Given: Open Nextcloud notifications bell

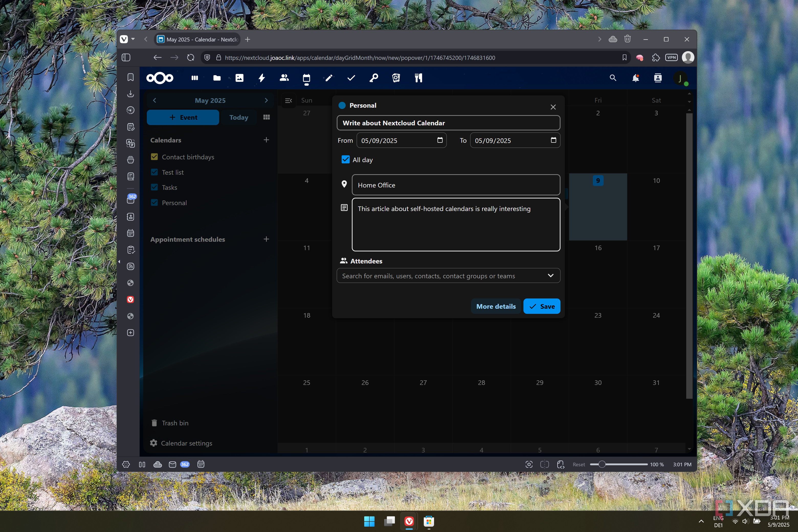Looking at the screenshot, I should (636, 78).
